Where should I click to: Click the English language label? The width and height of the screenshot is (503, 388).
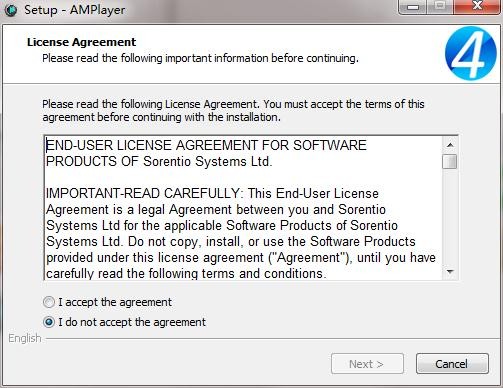[25, 338]
